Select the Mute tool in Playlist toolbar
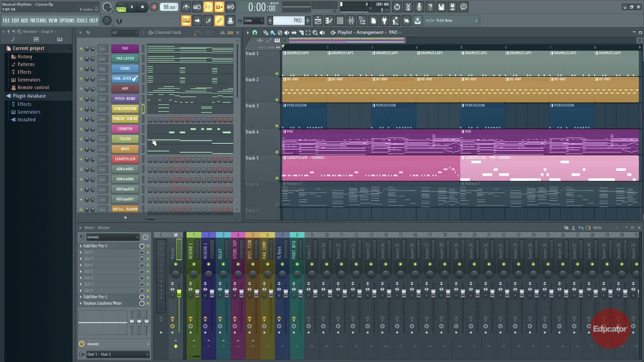Screen dimensions: 644x362 click(x=287, y=33)
